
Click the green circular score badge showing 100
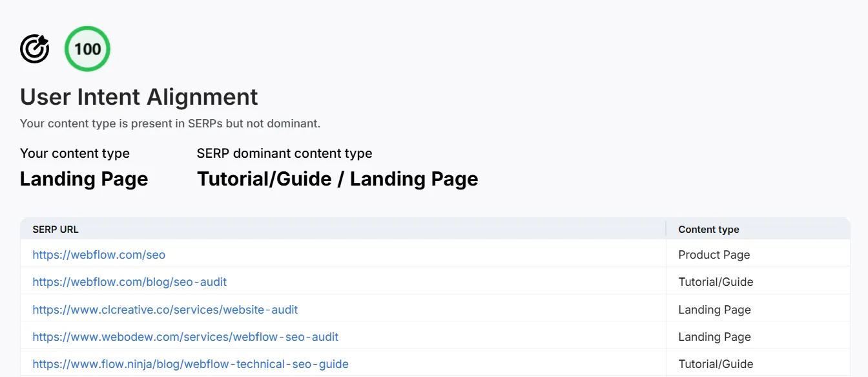click(87, 48)
